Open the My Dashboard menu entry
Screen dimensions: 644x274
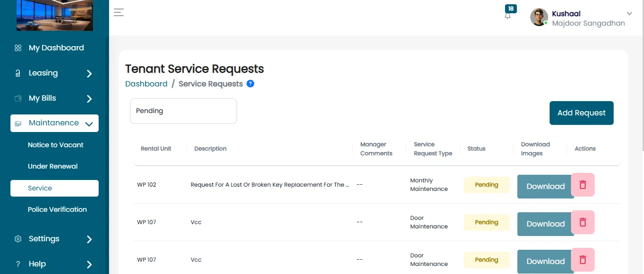tap(56, 48)
